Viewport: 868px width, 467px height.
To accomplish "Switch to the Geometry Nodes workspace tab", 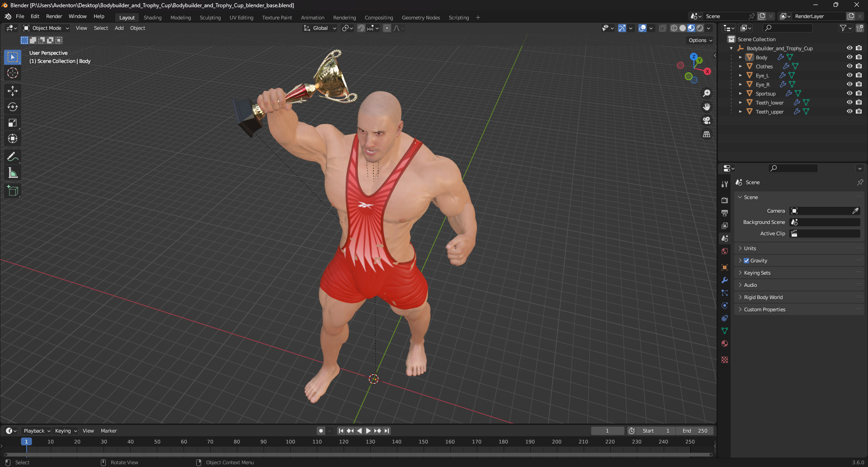I will point(420,18).
